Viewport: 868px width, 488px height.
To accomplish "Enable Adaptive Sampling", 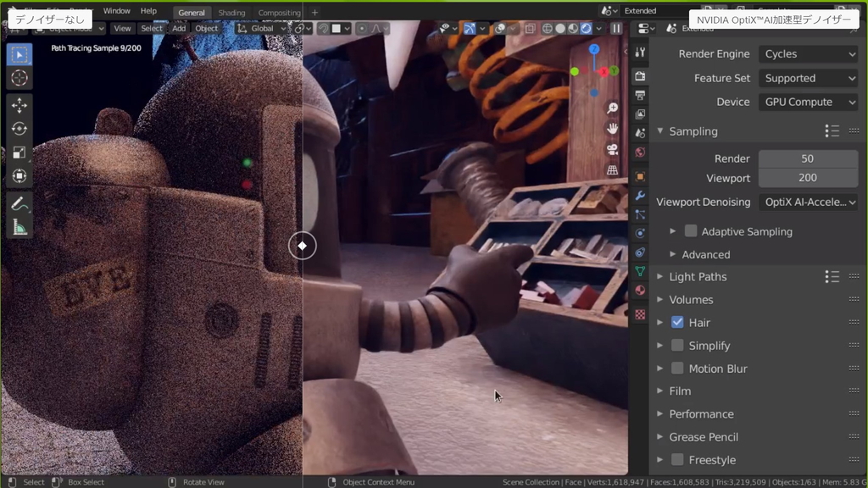I will point(691,231).
